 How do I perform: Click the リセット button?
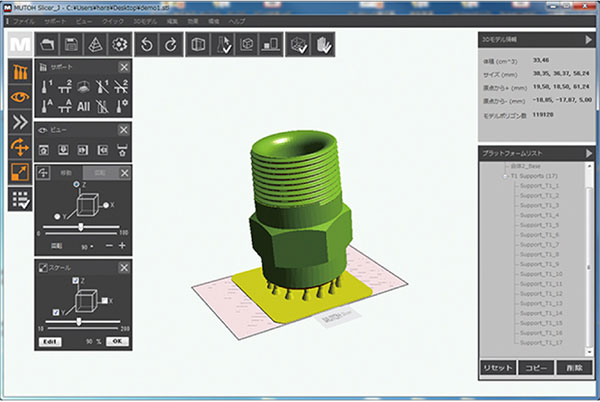click(498, 368)
